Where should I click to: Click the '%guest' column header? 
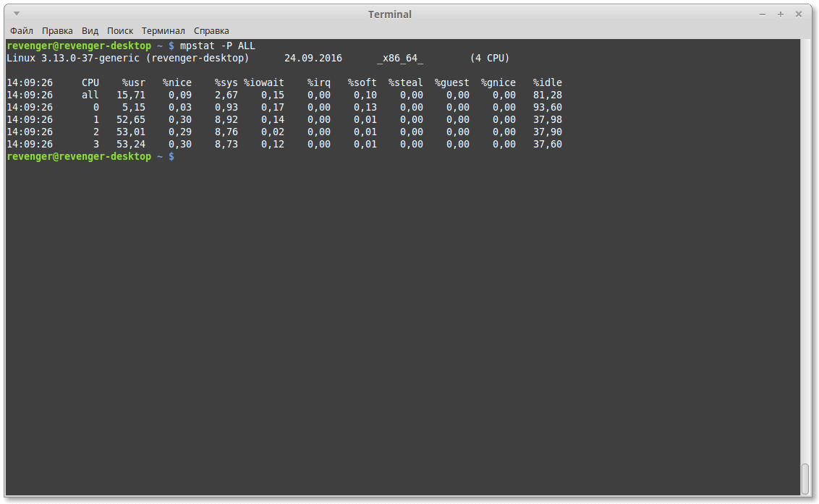pos(451,82)
